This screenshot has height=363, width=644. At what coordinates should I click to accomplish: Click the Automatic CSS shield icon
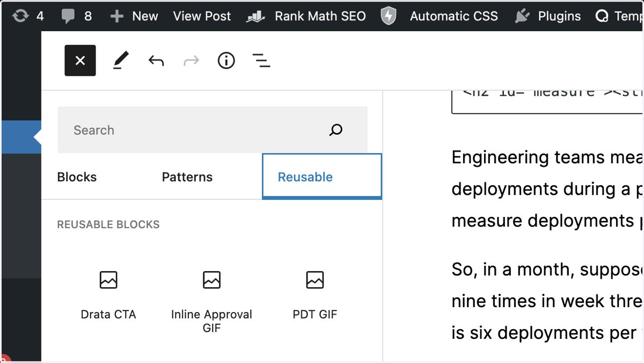pyautogui.click(x=389, y=16)
